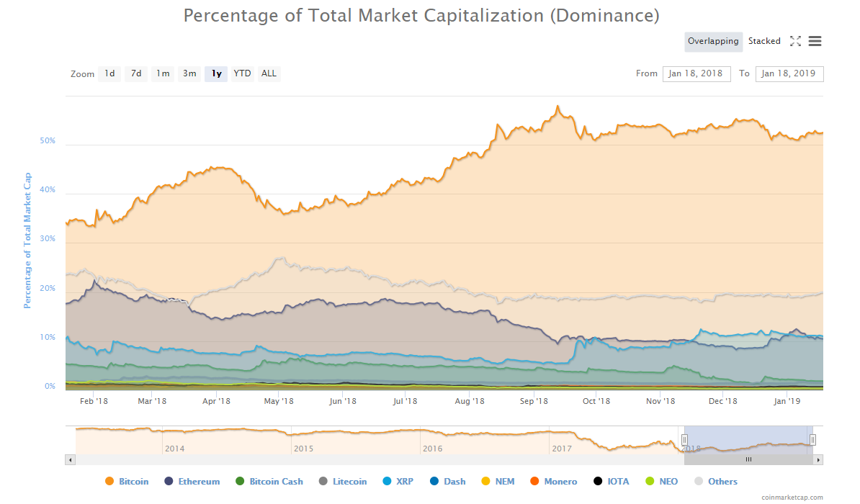The width and height of the screenshot is (860, 504).
Task: Toggle Bitcoin Cash green legend dot
Action: (x=240, y=482)
